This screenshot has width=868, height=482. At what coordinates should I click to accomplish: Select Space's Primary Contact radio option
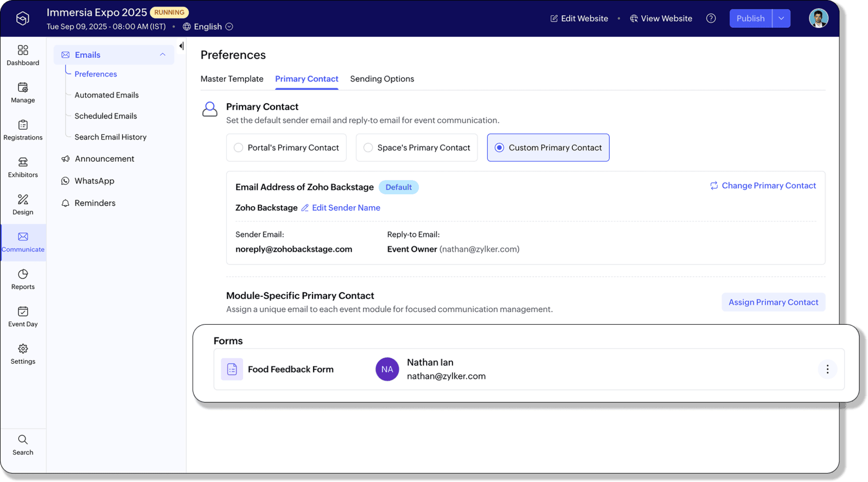coord(368,148)
